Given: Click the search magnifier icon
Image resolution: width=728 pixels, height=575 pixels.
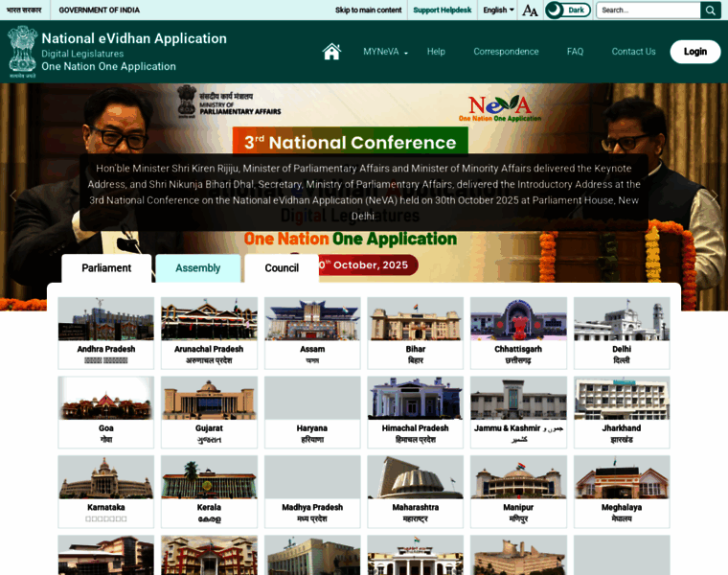Looking at the screenshot, I should [710, 11].
